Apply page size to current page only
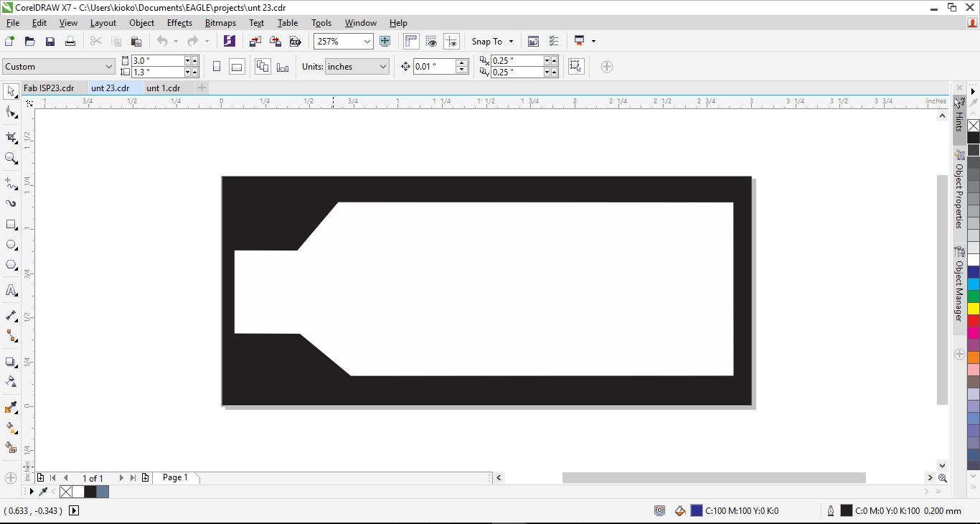 283,67
